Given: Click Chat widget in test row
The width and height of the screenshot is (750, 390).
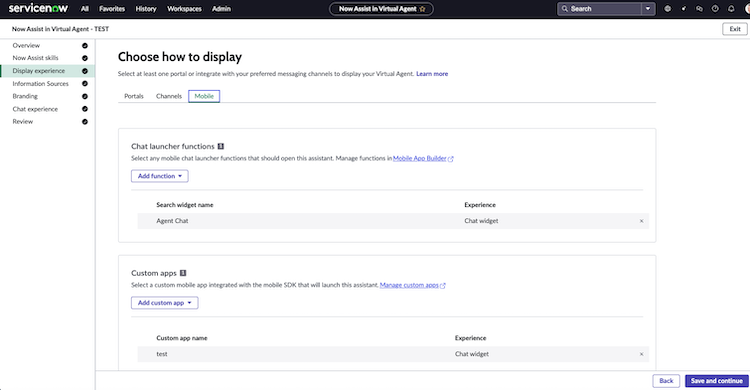Looking at the screenshot, I should pyautogui.click(x=472, y=354).
